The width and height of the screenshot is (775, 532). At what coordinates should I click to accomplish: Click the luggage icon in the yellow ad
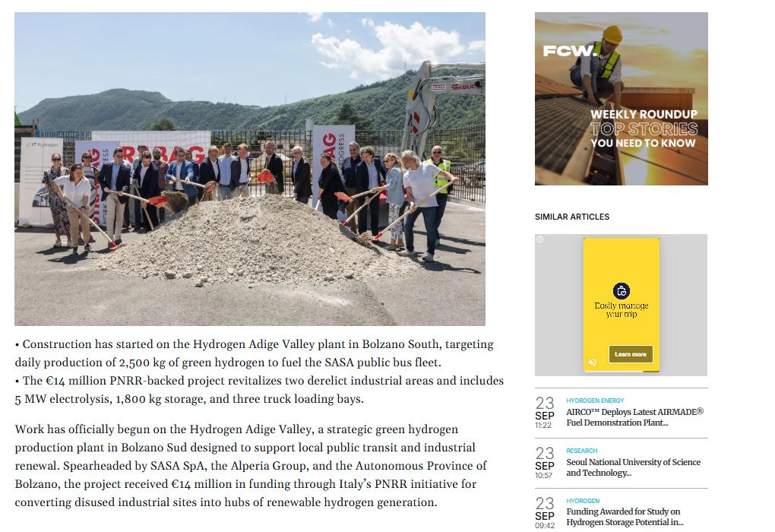pyautogui.click(x=622, y=291)
